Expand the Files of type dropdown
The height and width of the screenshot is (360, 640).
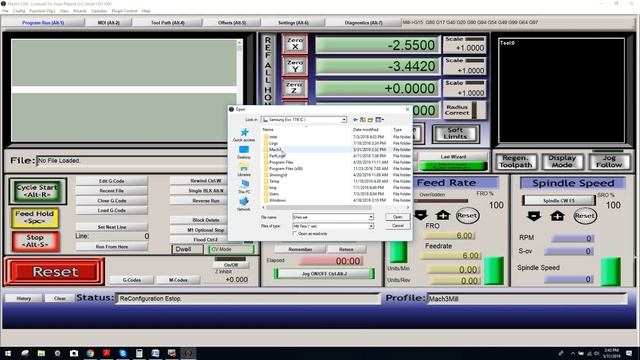[x=371, y=226]
